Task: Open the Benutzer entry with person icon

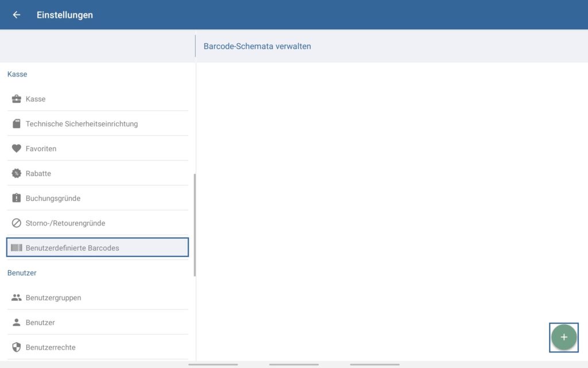Action: tap(40, 323)
